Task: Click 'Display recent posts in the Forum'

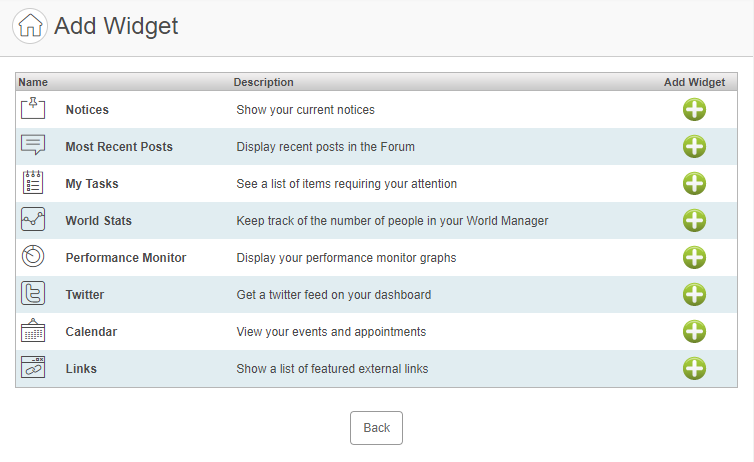Action: tap(325, 147)
